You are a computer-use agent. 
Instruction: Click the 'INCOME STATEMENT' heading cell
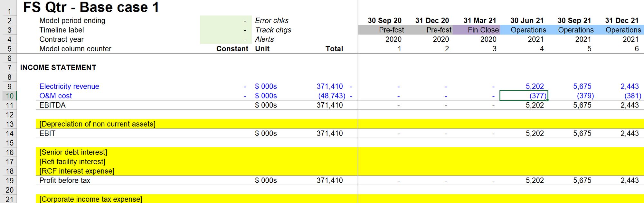(58, 67)
